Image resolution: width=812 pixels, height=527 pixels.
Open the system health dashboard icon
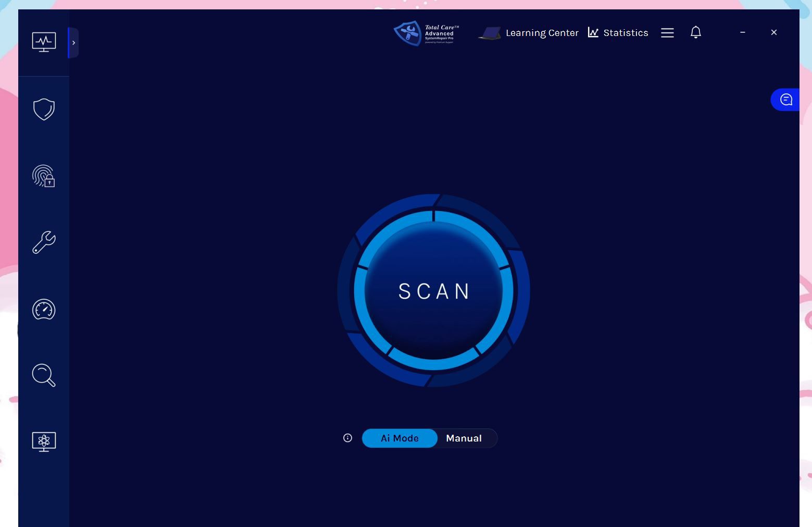(44, 42)
